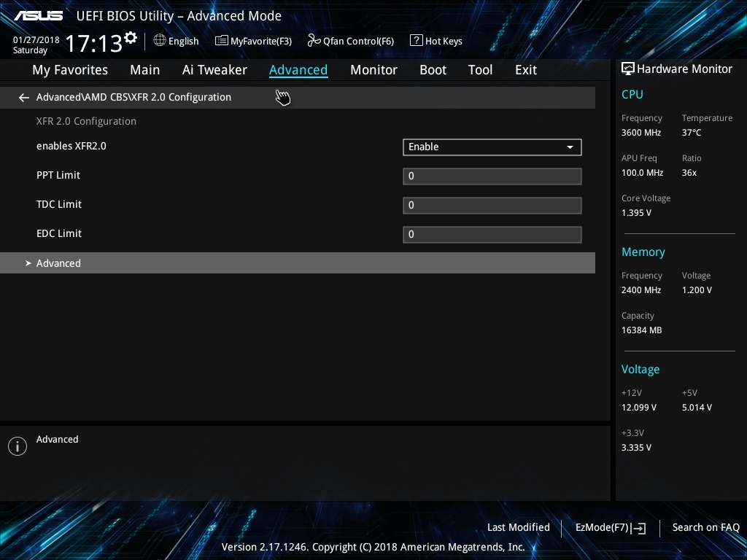Image resolution: width=747 pixels, height=560 pixels.
Task: Select the TDC Limit label
Action: [x=59, y=204]
